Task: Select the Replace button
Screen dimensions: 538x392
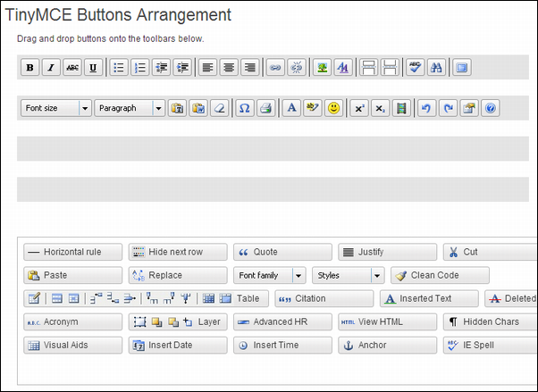Action: click(178, 275)
